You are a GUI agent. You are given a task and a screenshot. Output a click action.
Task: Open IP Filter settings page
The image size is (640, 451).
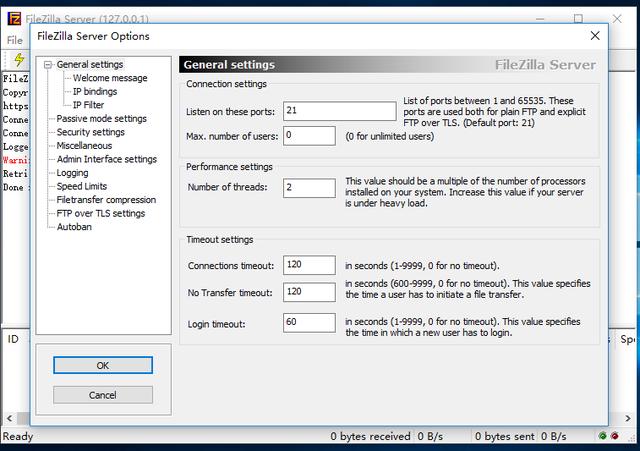point(88,105)
